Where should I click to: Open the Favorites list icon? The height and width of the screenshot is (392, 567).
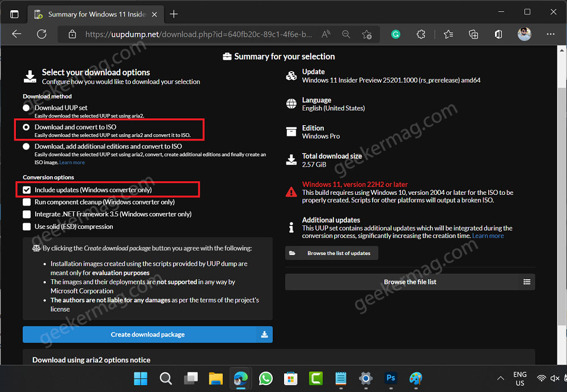(448, 35)
